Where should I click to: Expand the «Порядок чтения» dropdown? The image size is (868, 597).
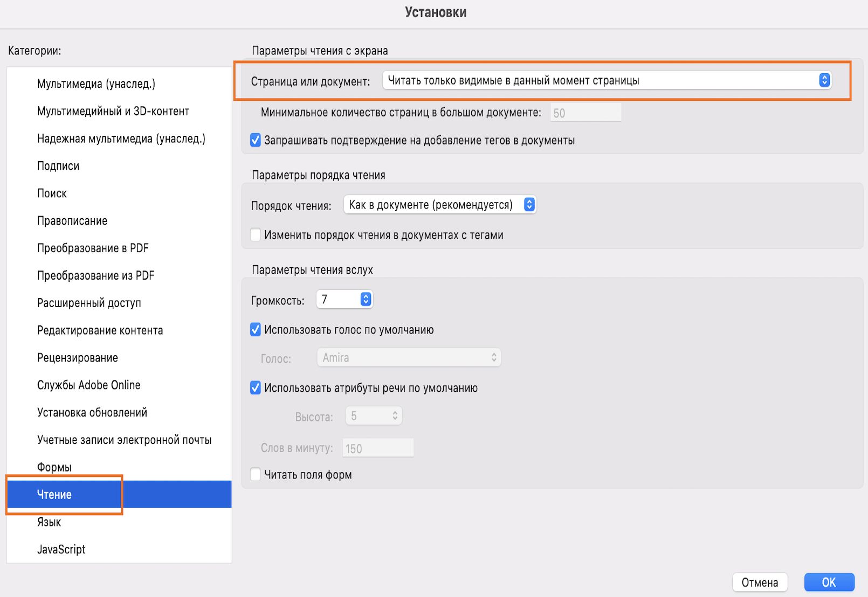point(439,205)
